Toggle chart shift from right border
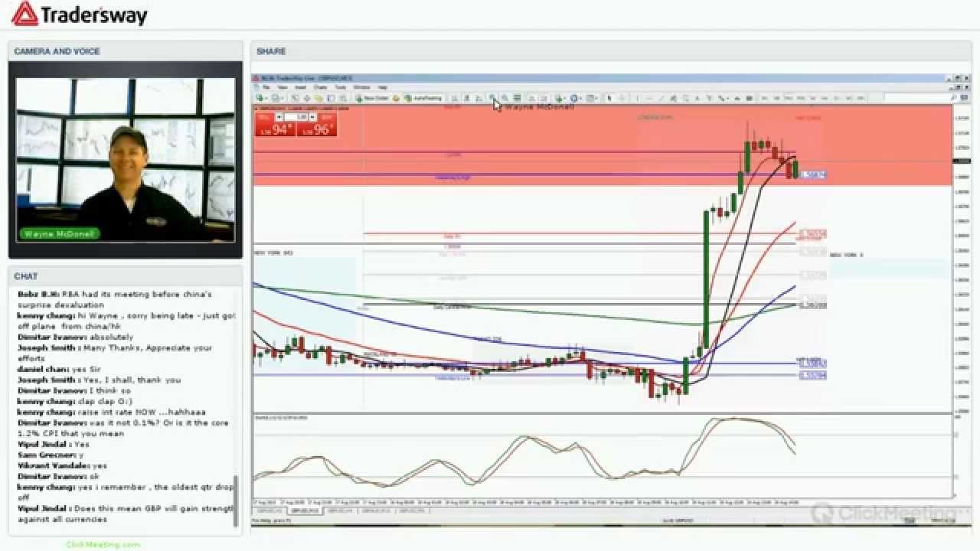The width and height of the screenshot is (980, 551). point(544,98)
